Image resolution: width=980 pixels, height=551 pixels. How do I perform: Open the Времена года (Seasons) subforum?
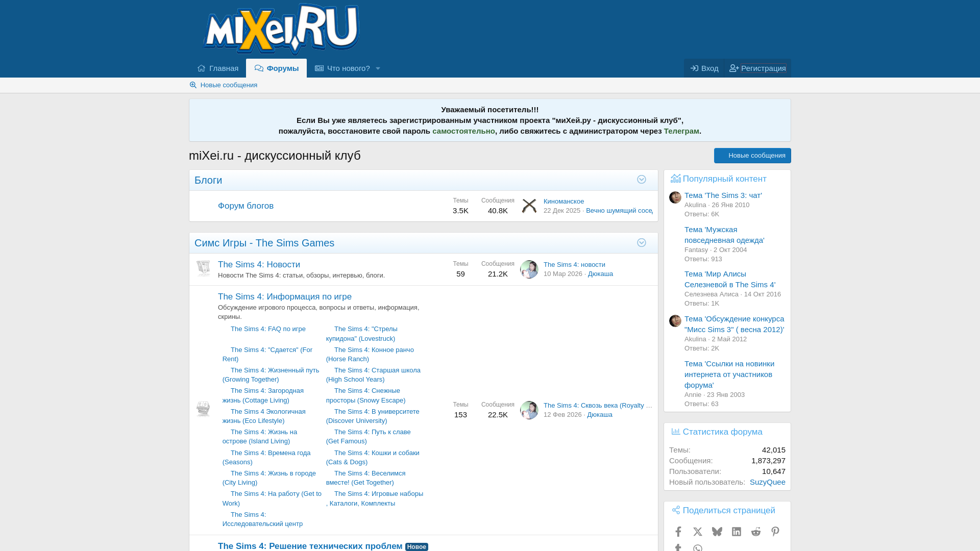tap(266, 458)
